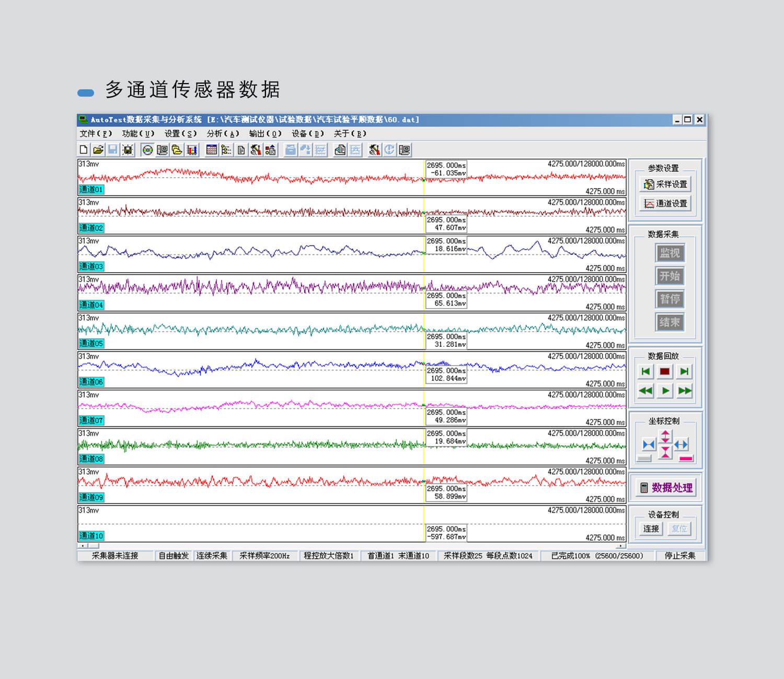
Task: Open the 文件(F) menu
Action: (96, 134)
